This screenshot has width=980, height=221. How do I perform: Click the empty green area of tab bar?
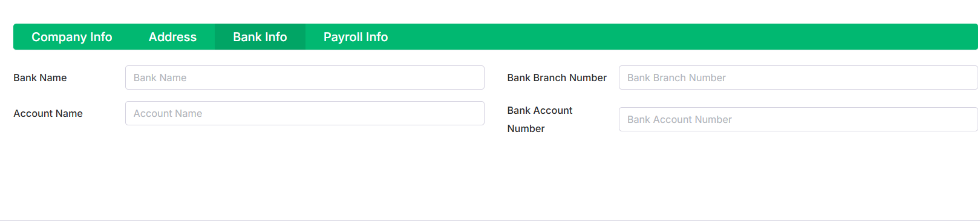(x=690, y=37)
